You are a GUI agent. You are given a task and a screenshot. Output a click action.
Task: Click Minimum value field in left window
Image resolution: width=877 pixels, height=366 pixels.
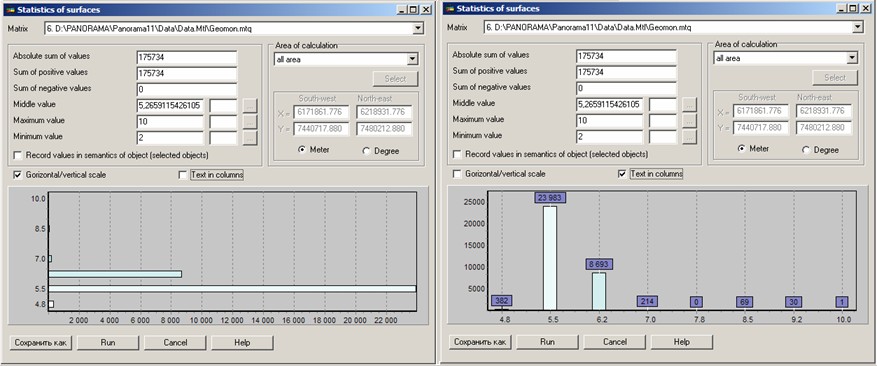pyautogui.click(x=170, y=137)
